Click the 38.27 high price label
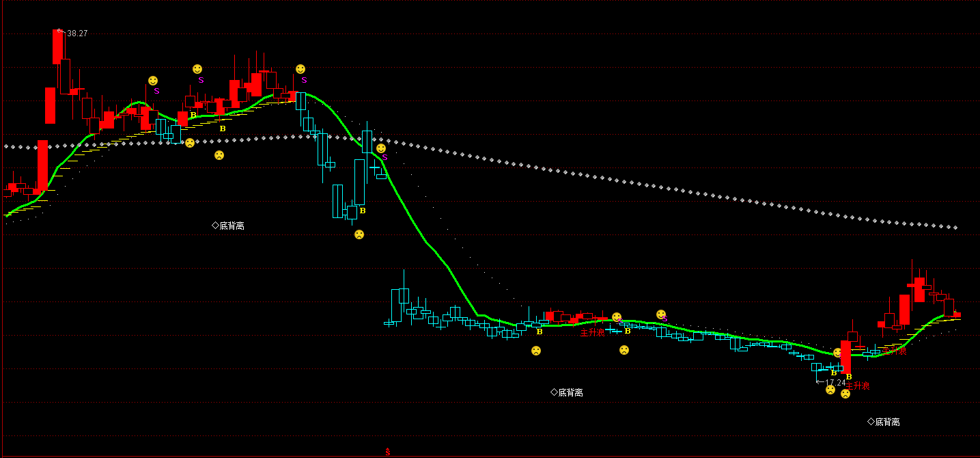Image resolution: width=980 pixels, height=458 pixels. (77, 33)
